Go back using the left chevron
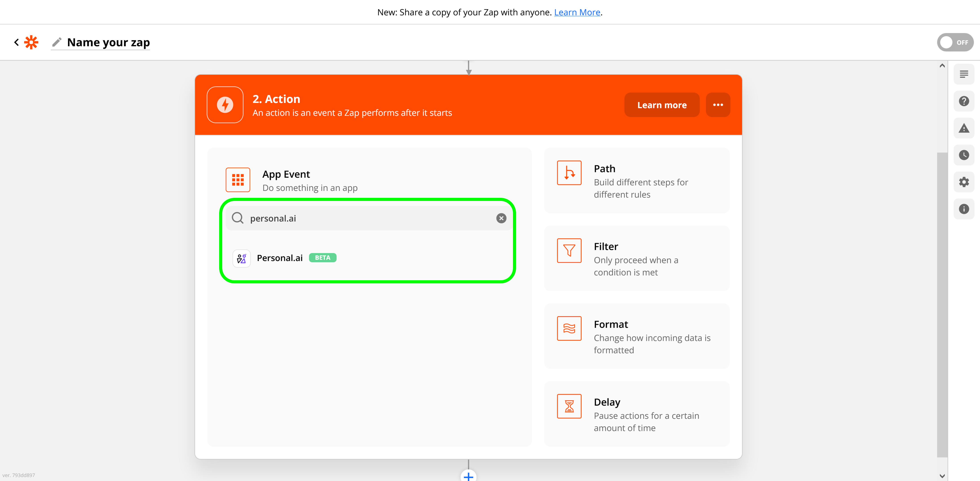980x481 pixels. (16, 42)
